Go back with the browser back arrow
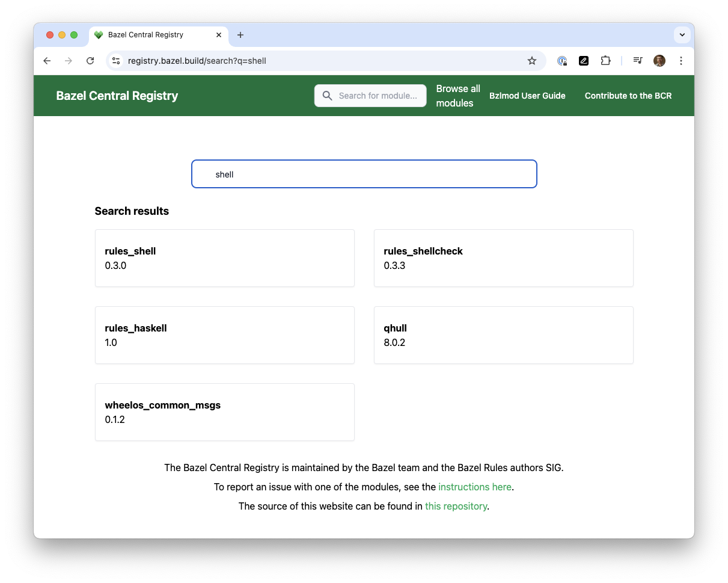Image resolution: width=728 pixels, height=583 pixels. pos(47,61)
